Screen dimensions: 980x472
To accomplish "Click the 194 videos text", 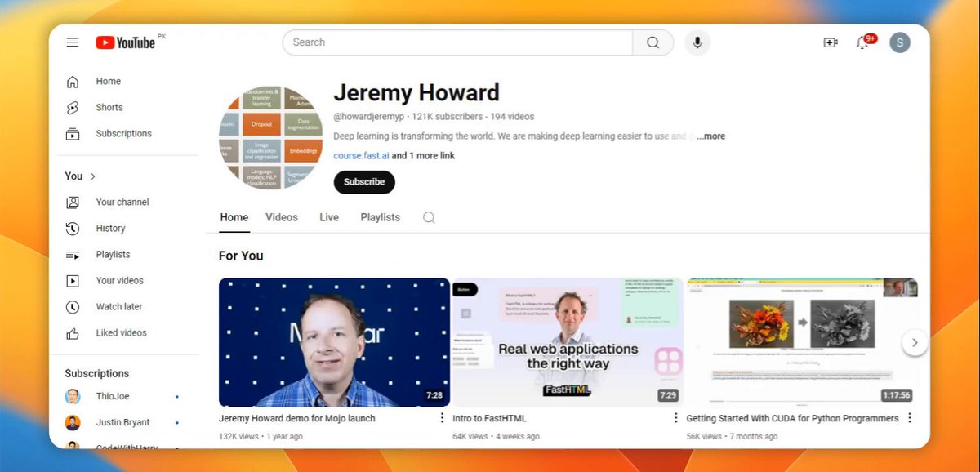I will coord(511,117).
